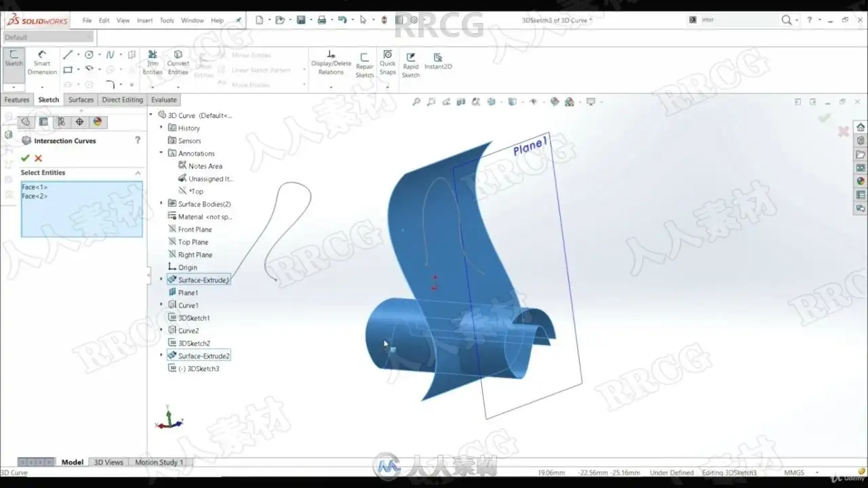The height and width of the screenshot is (488, 868).
Task: Switch to the Features ribbon tab
Action: [17, 100]
